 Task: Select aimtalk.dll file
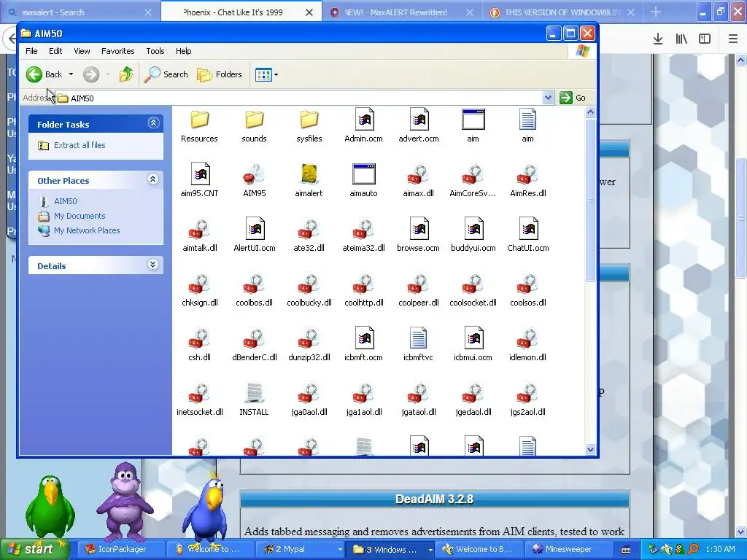199,236
